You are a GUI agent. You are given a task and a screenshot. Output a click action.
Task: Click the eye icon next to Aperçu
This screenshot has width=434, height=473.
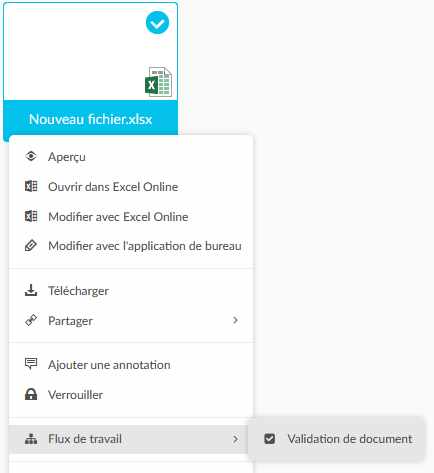(x=31, y=156)
